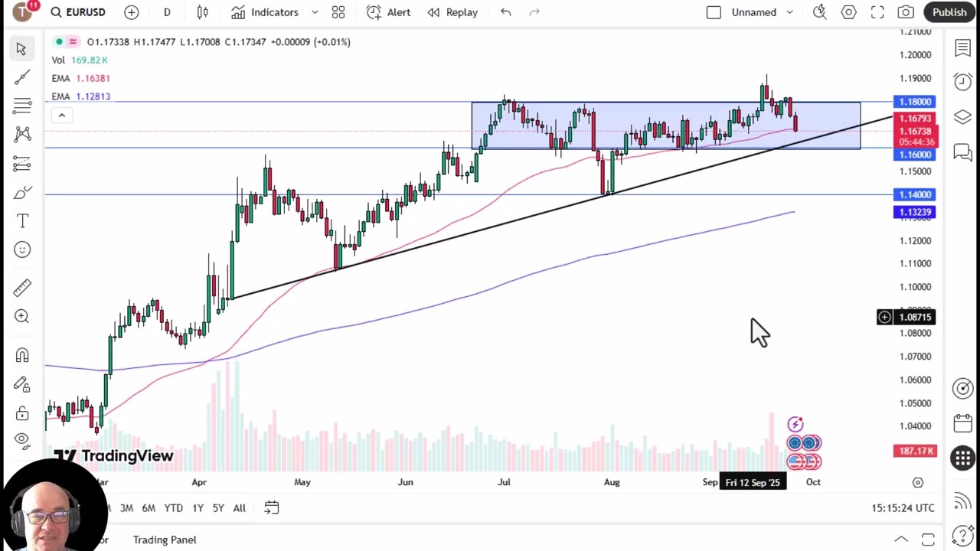Hide all drawings with the eye icon

pyautogui.click(x=21, y=439)
